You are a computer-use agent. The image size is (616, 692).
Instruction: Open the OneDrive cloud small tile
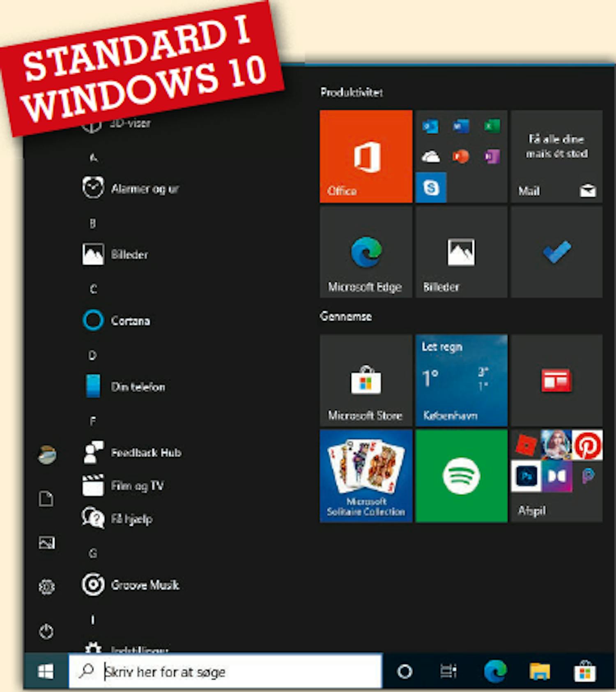click(430, 157)
